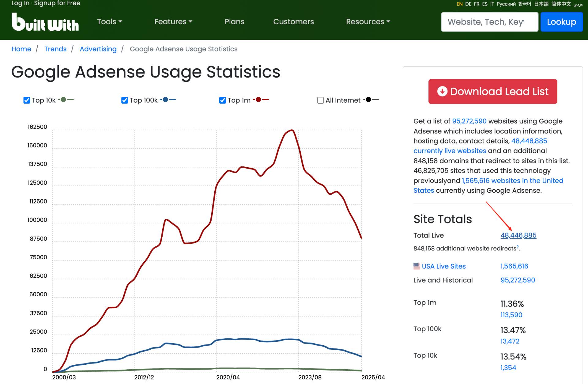Click the currently live websites link
This screenshot has width=588, height=384.
click(450, 151)
